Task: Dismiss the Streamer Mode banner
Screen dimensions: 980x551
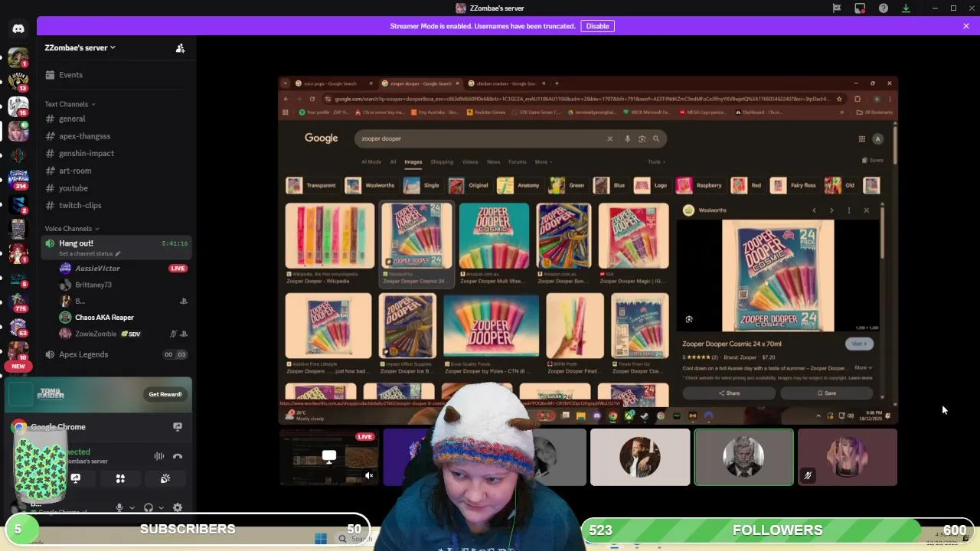Action: click(966, 26)
